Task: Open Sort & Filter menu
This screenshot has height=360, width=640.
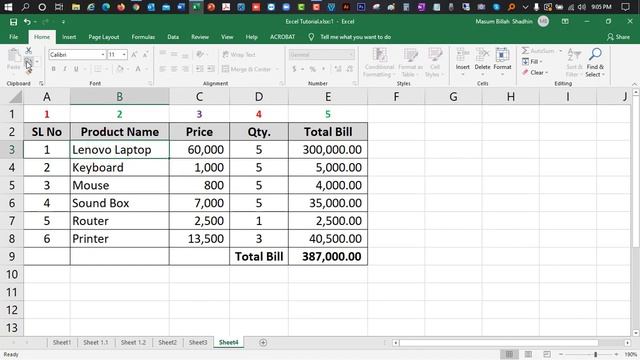Action: pyautogui.click(x=574, y=62)
